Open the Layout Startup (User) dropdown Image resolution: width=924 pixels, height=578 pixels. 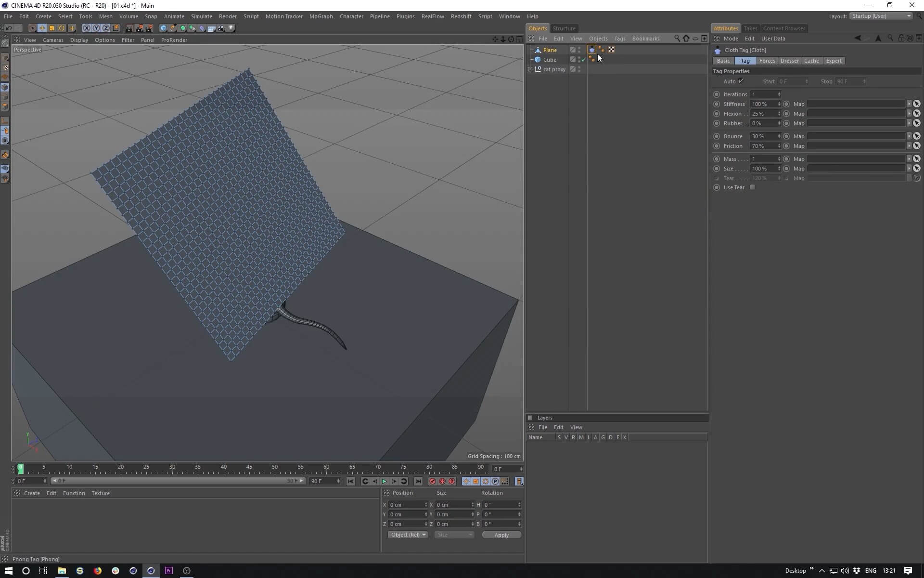click(882, 16)
